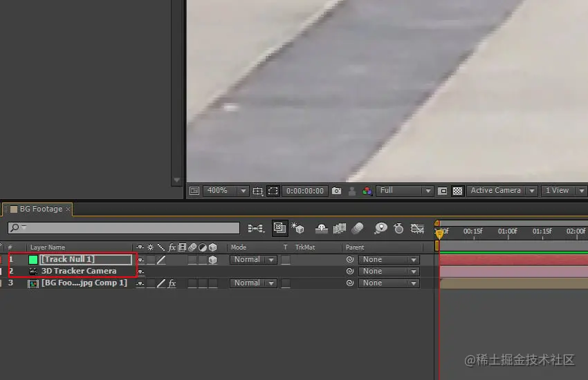
Task: Toggle the Region of Interest button
Action: (x=443, y=191)
